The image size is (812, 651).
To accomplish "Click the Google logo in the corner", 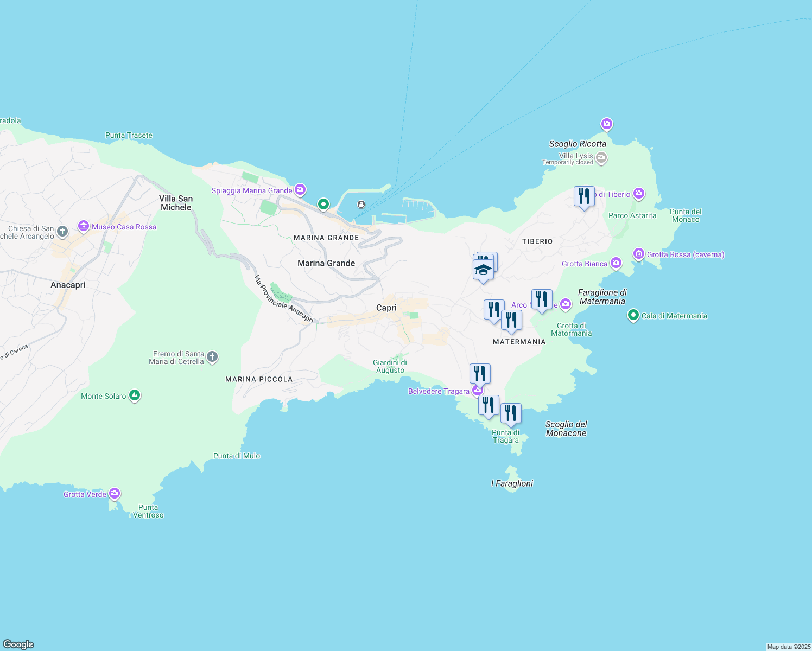I will pos(17,644).
